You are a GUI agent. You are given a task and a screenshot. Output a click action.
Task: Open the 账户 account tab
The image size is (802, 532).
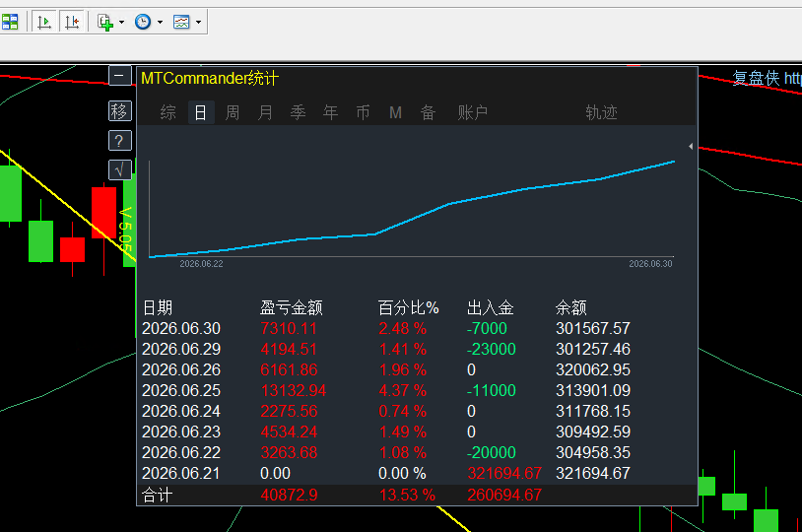473,112
